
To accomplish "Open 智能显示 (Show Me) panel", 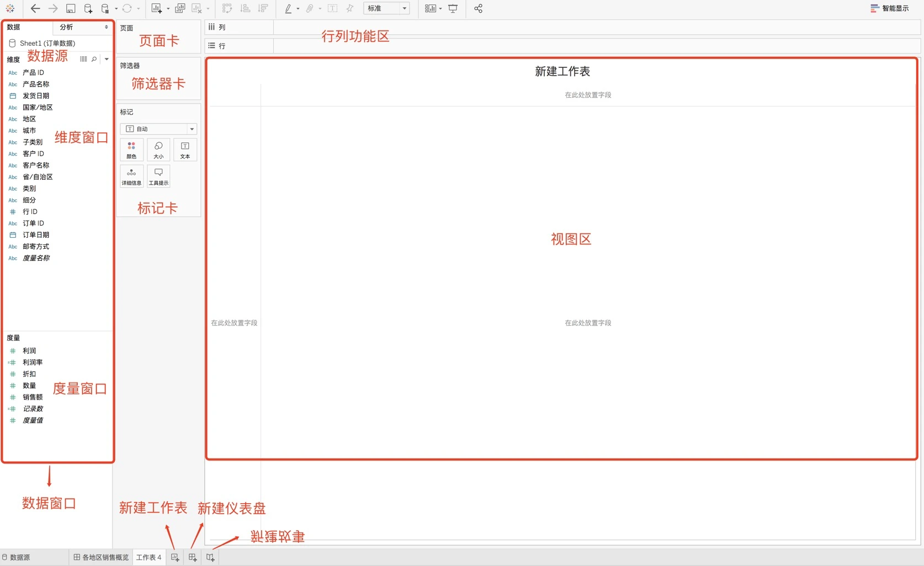I will (890, 8).
